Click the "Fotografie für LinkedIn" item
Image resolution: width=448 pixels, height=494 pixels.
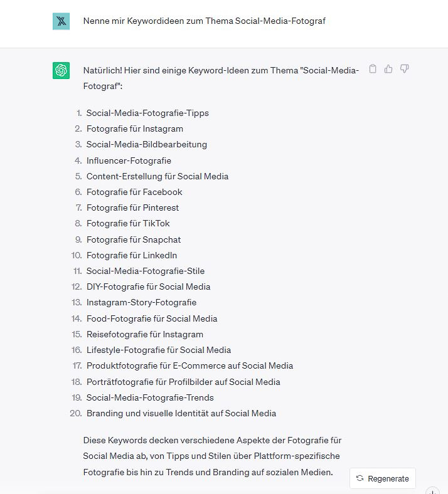(x=132, y=255)
